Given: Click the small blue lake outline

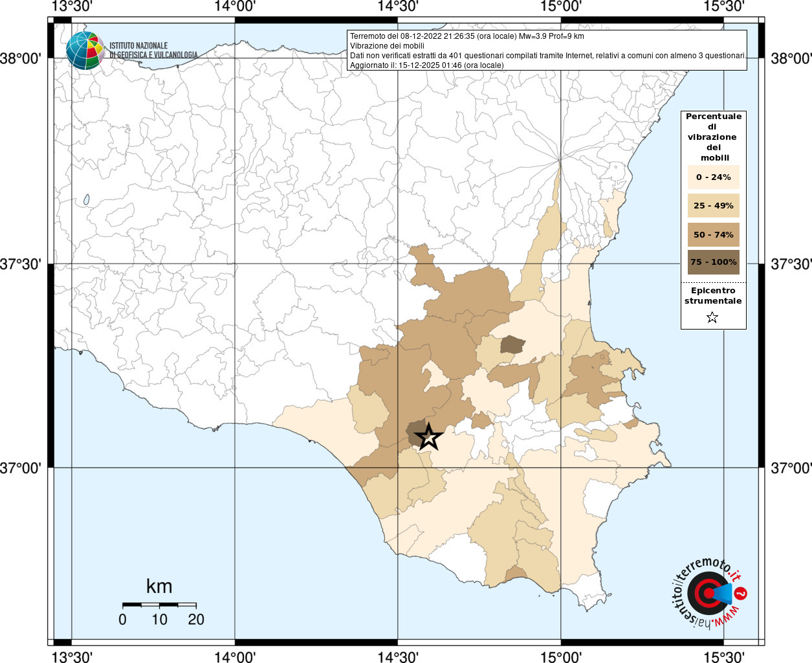Looking at the screenshot, I should [86, 200].
